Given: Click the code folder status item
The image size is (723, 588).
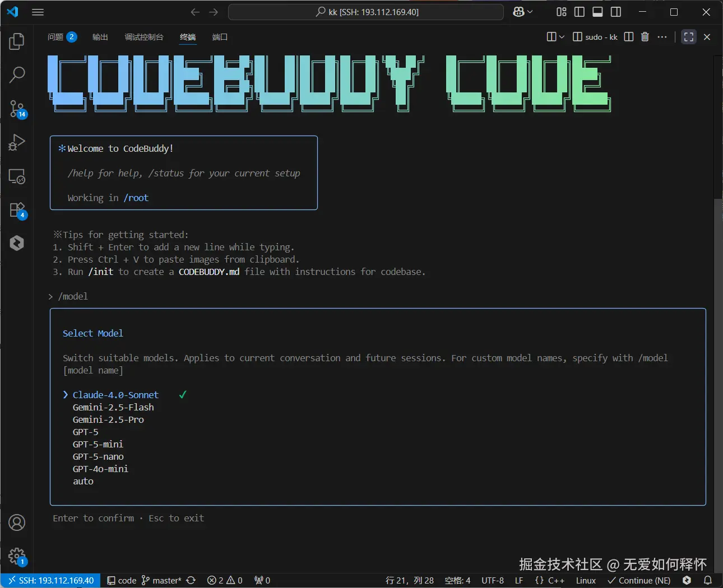Looking at the screenshot, I should pos(122,580).
